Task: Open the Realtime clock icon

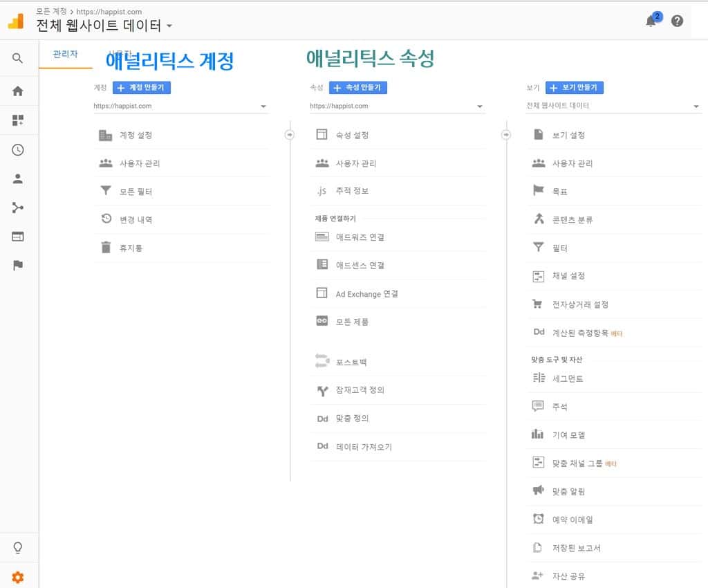Action: coord(19,149)
